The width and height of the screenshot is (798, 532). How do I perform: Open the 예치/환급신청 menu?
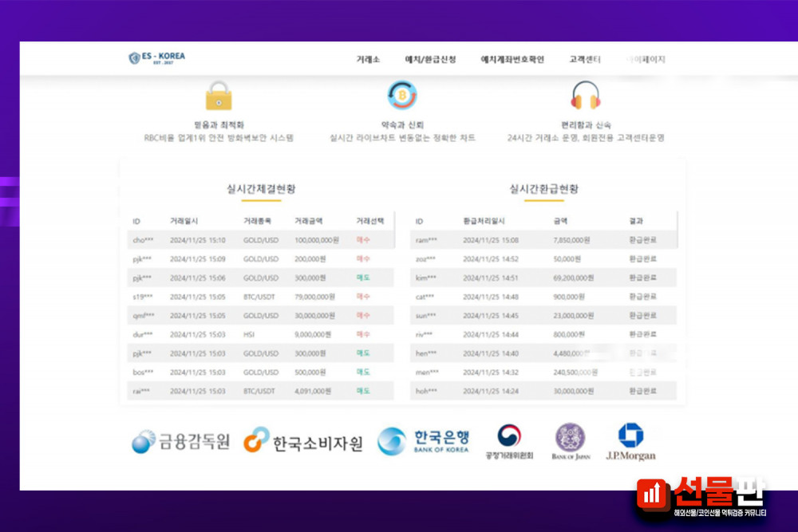coord(431,60)
